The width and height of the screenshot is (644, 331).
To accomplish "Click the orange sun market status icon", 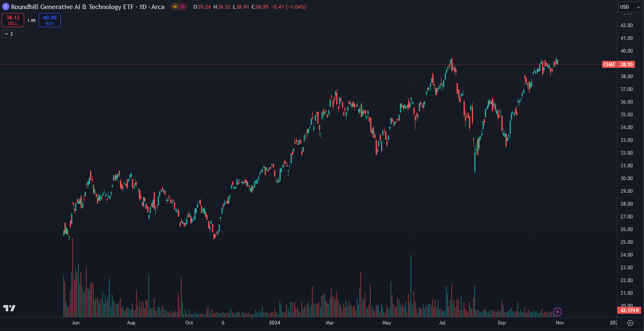I will point(175,7).
